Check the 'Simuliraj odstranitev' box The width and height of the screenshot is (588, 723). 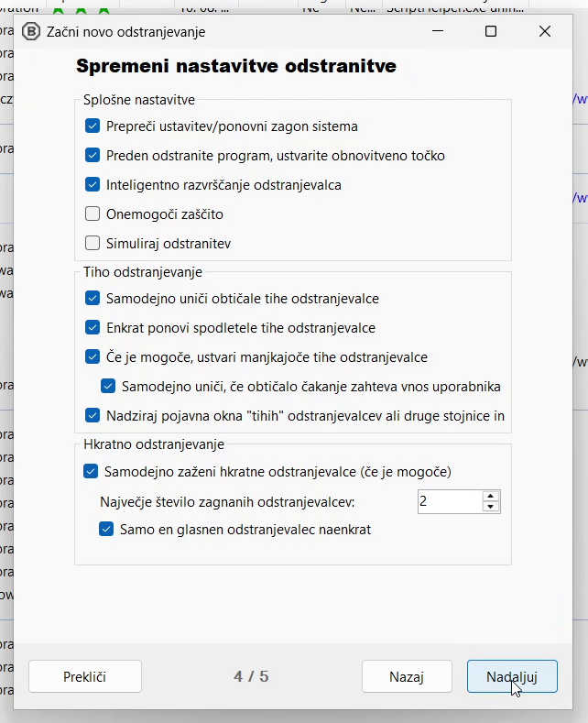93,244
